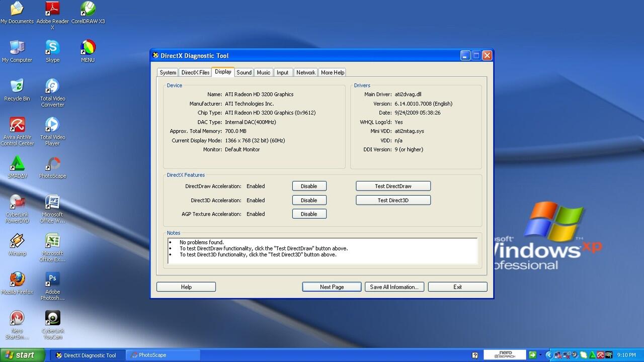
Task: Open Avira AntiVir Control Center icon
Action: (x=17, y=131)
